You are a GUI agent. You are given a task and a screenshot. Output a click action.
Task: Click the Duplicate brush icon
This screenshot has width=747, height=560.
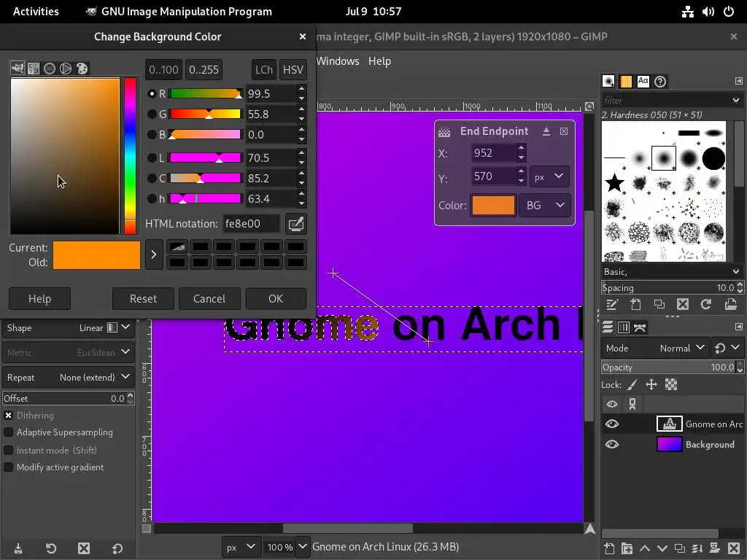[x=659, y=304]
